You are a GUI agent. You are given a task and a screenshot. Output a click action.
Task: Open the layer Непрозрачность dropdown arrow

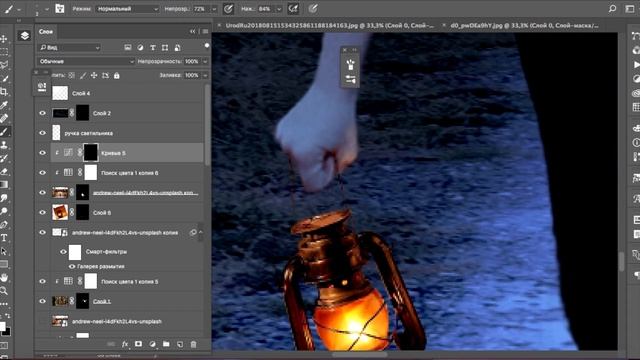click(205, 62)
